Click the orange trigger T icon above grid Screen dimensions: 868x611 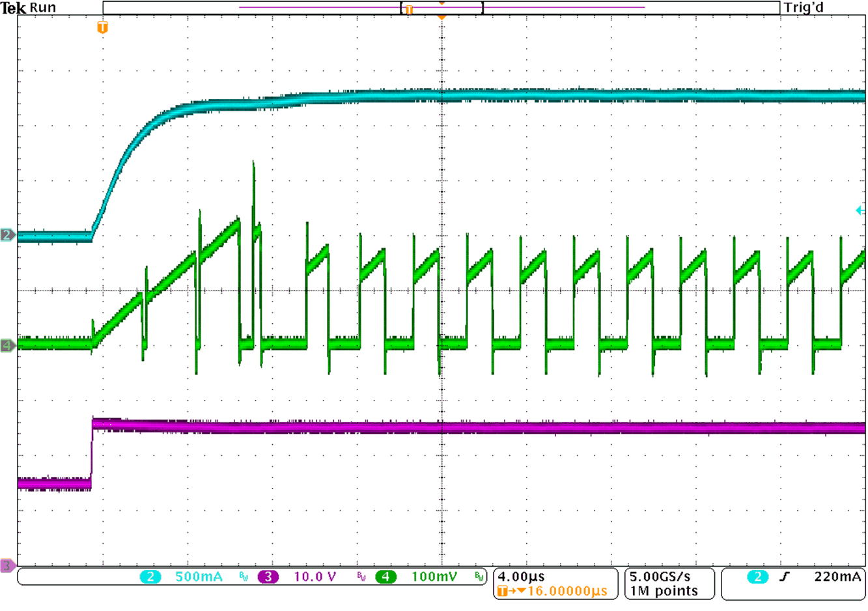coord(101,28)
